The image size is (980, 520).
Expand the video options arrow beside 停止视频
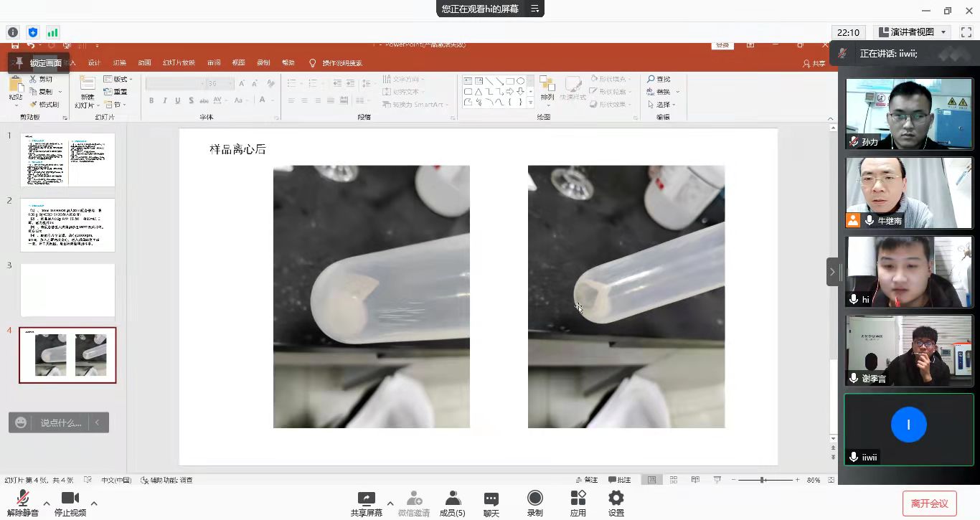click(94, 504)
